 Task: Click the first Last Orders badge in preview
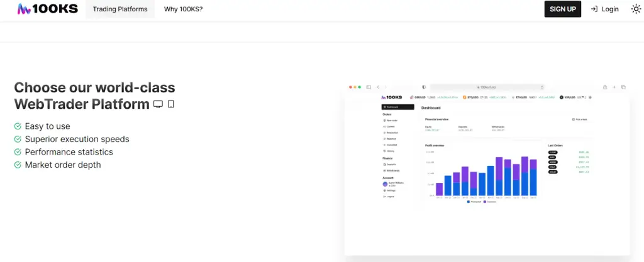pos(553,153)
